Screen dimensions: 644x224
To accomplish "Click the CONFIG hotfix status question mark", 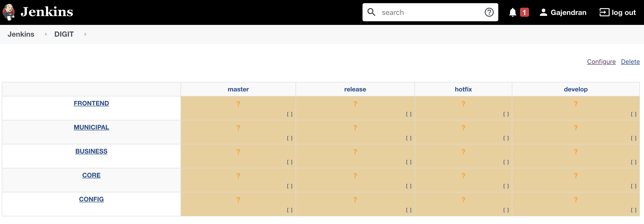I will tap(463, 200).
